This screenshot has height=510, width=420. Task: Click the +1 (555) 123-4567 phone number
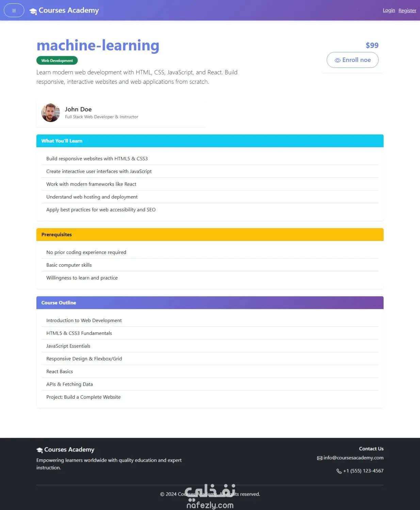tap(363, 471)
